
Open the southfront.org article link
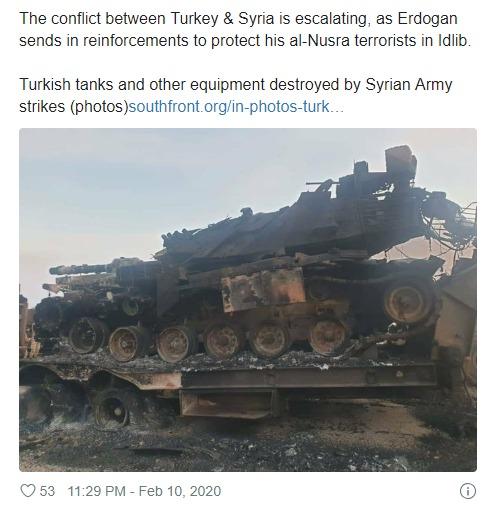click(236, 107)
